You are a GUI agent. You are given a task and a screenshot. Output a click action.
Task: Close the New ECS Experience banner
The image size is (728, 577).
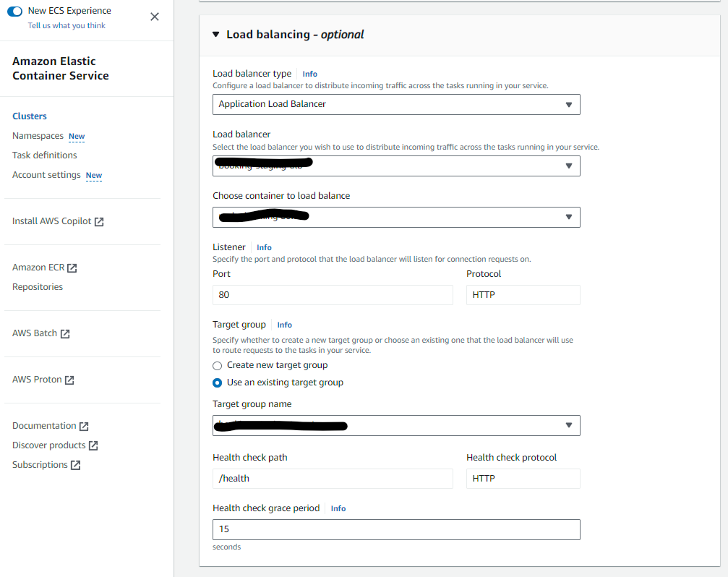tap(155, 17)
